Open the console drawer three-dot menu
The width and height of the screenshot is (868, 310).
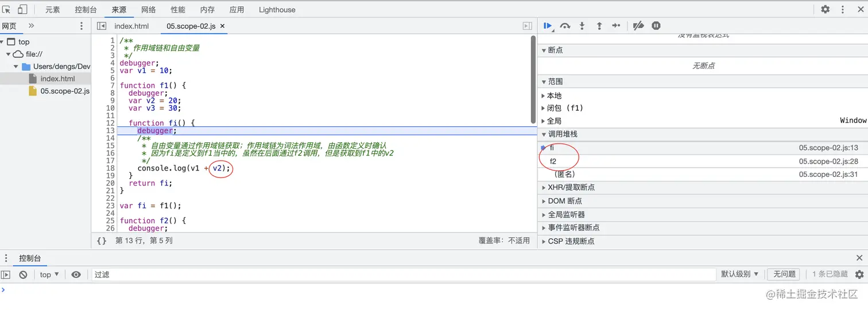(7, 258)
